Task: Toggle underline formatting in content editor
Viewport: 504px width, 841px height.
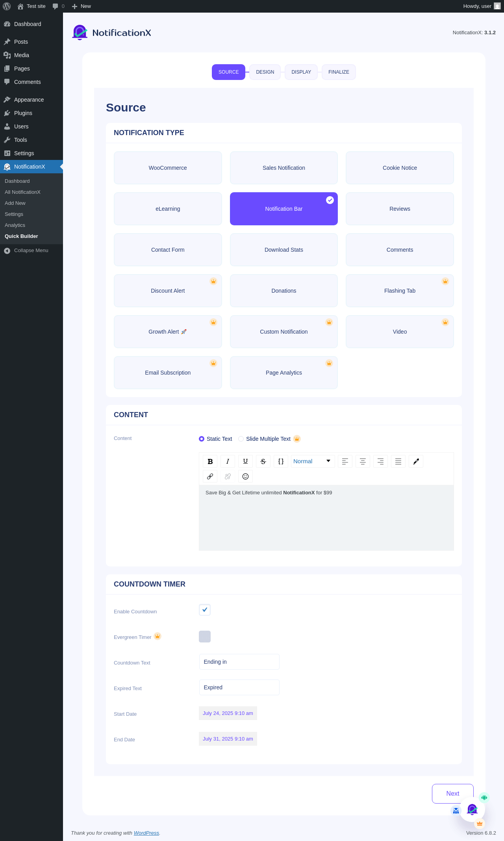Action: [x=245, y=461]
